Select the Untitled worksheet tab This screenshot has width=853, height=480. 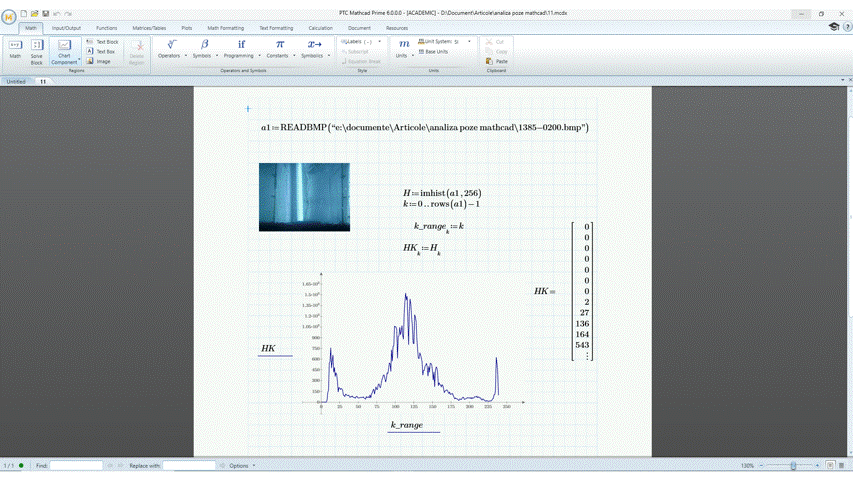pos(16,81)
